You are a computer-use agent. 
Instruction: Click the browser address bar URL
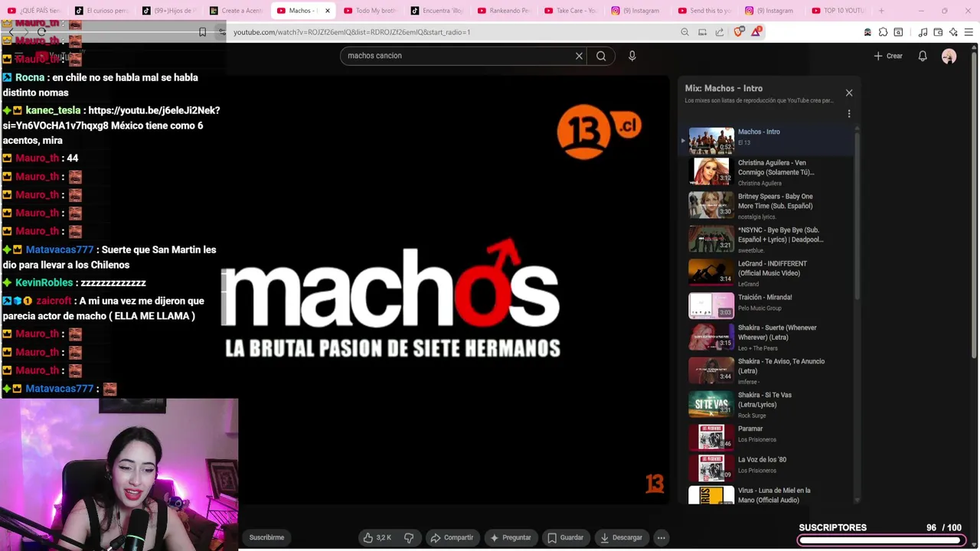352,32
